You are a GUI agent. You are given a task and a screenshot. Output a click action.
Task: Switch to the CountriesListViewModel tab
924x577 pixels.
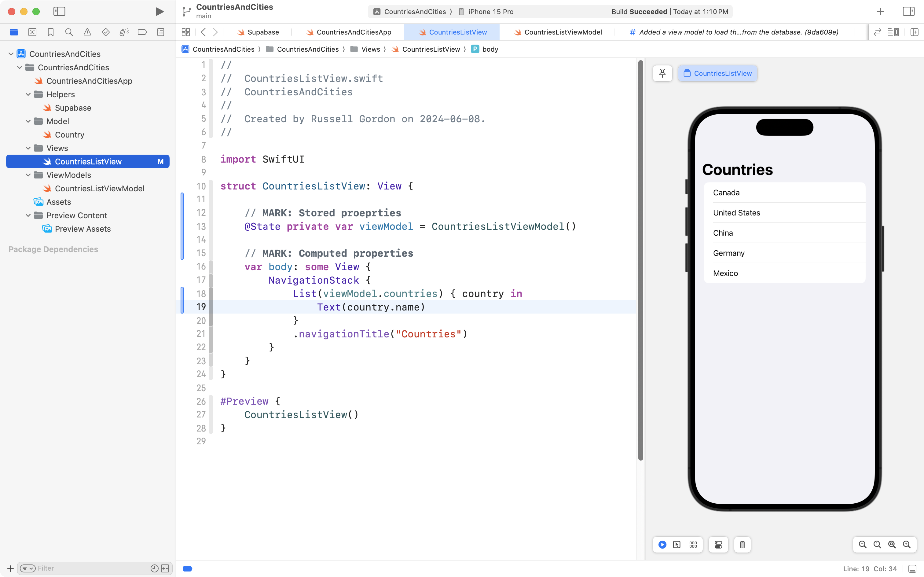pyautogui.click(x=563, y=32)
